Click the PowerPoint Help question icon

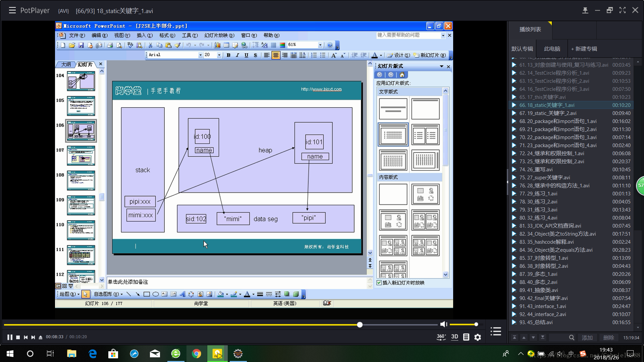pyautogui.click(x=330, y=45)
